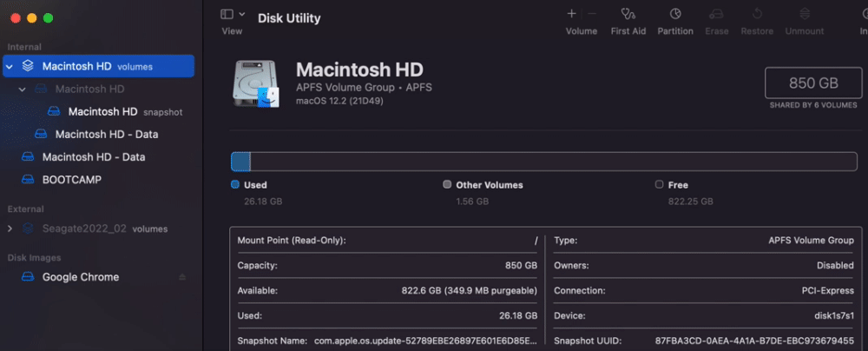Click the blue Used legend swatch
Viewport: 868px width, 351px height.
(x=234, y=185)
